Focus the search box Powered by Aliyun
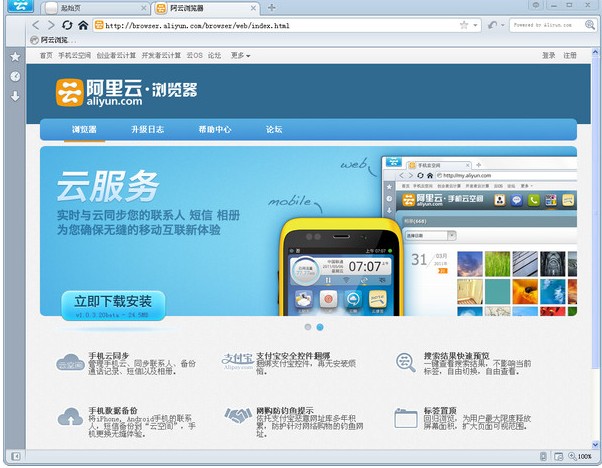 [547, 25]
